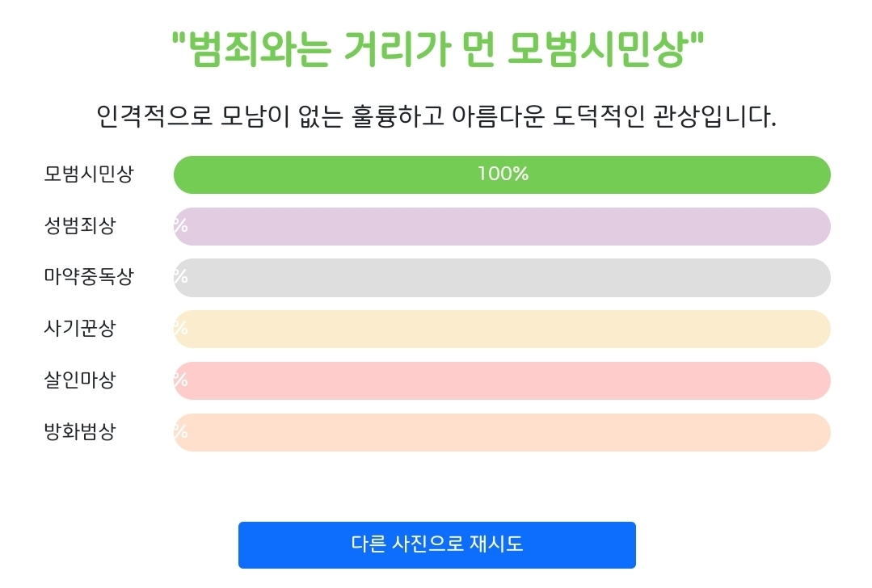Click the 성범죄상 row label
872x588 pixels.
[x=80, y=225]
